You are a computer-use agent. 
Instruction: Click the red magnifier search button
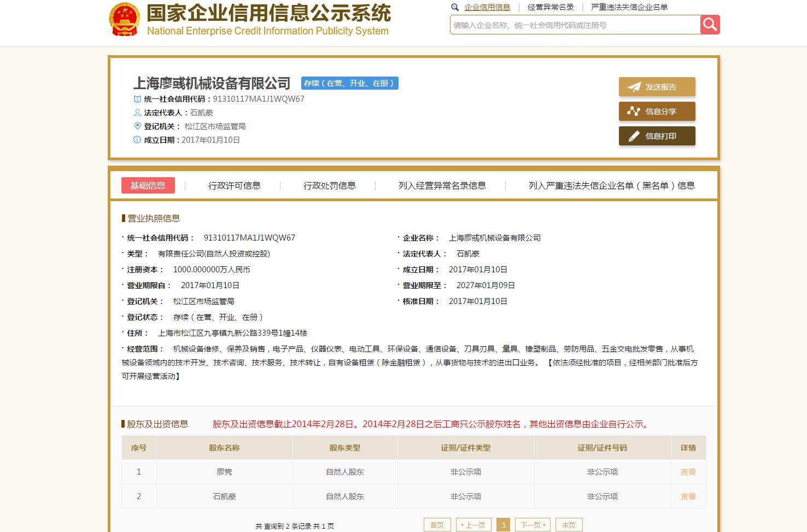coord(710,25)
